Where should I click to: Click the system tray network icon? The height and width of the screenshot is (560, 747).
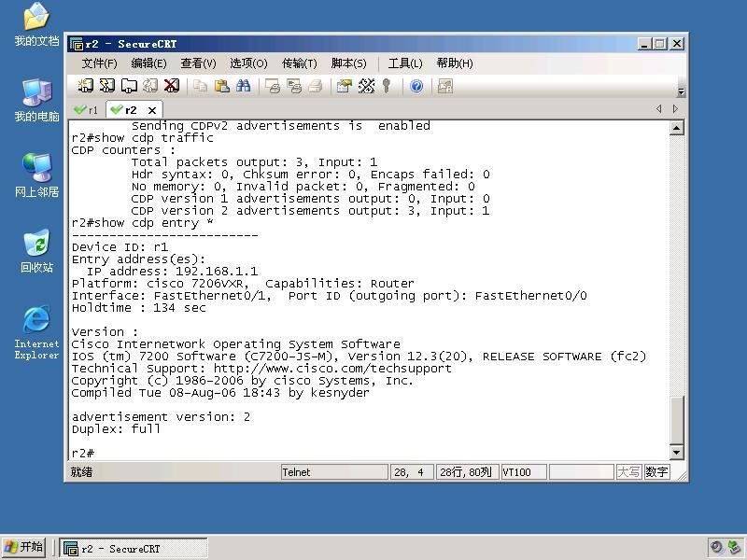[734, 548]
